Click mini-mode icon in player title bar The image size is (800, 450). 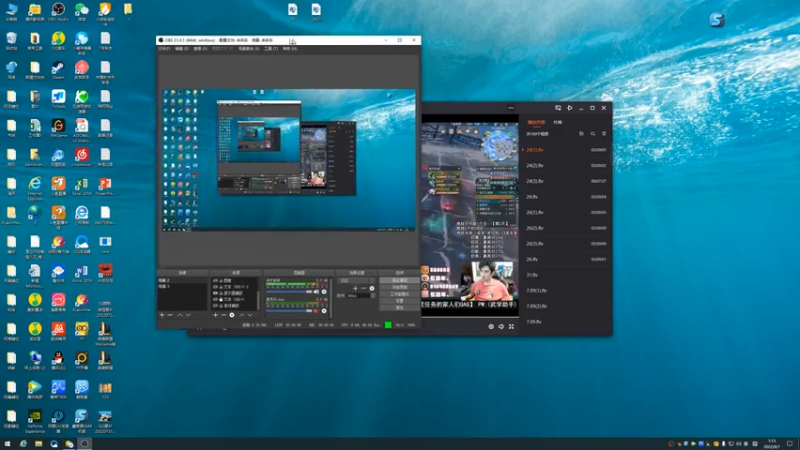coord(558,108)
